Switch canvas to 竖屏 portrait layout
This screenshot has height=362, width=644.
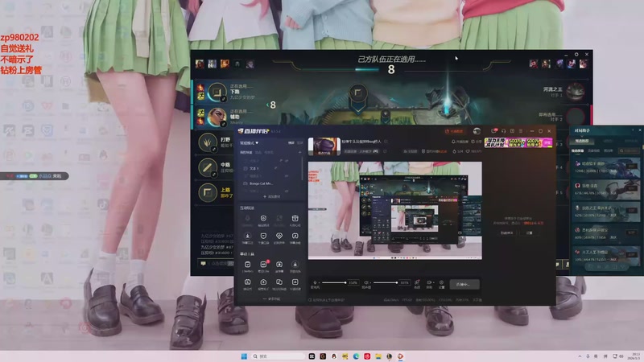coord(299,143)
